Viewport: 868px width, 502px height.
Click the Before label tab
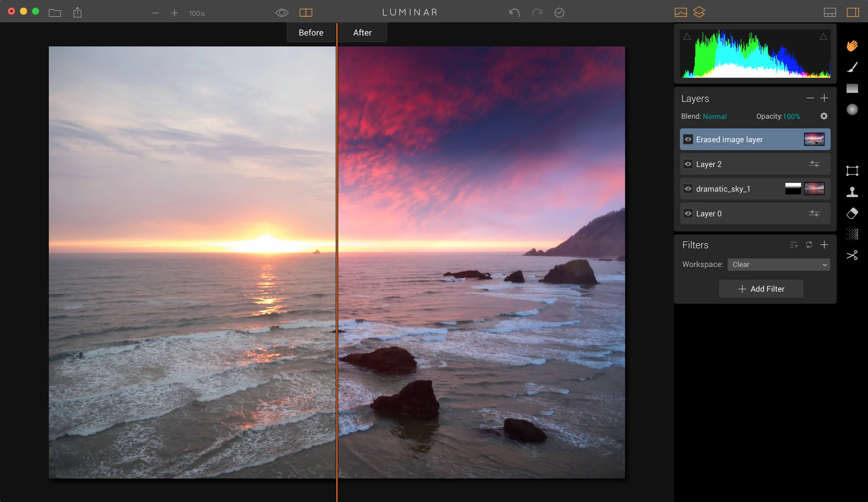click(x=311, y=33)
